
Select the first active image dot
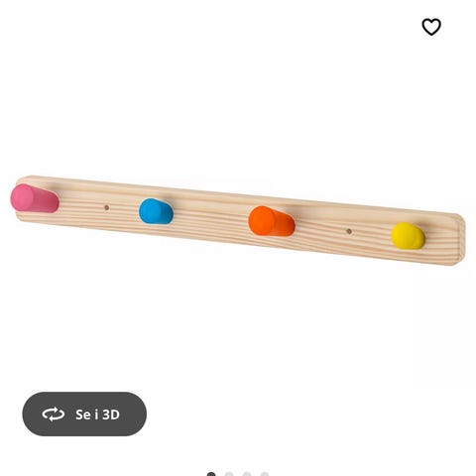tap(211, 474)
